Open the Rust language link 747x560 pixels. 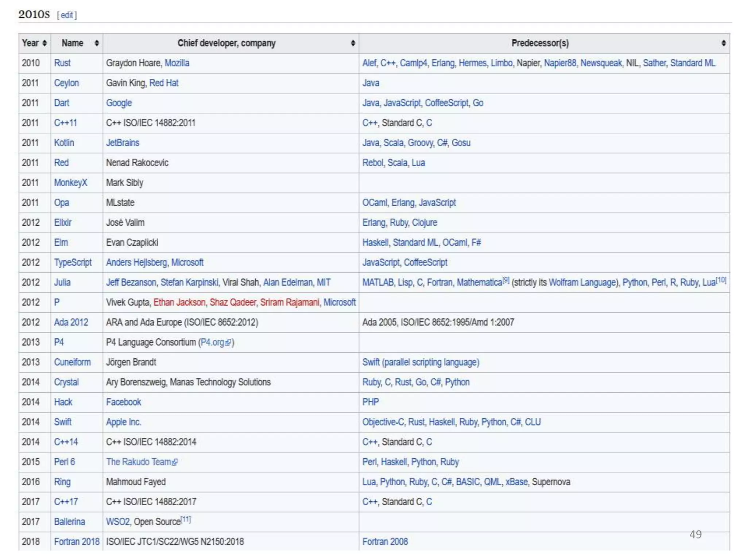[x=62, y=63]
